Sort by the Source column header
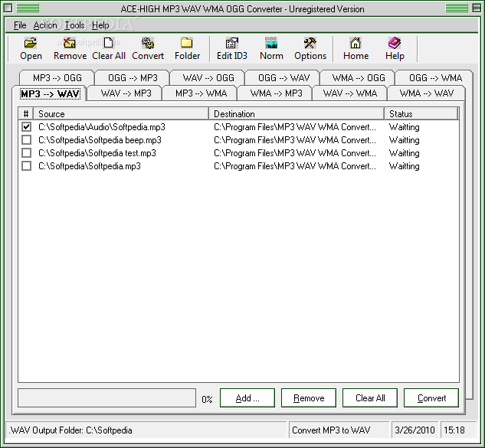Screen dimensions: 485x448 [121, 114]
